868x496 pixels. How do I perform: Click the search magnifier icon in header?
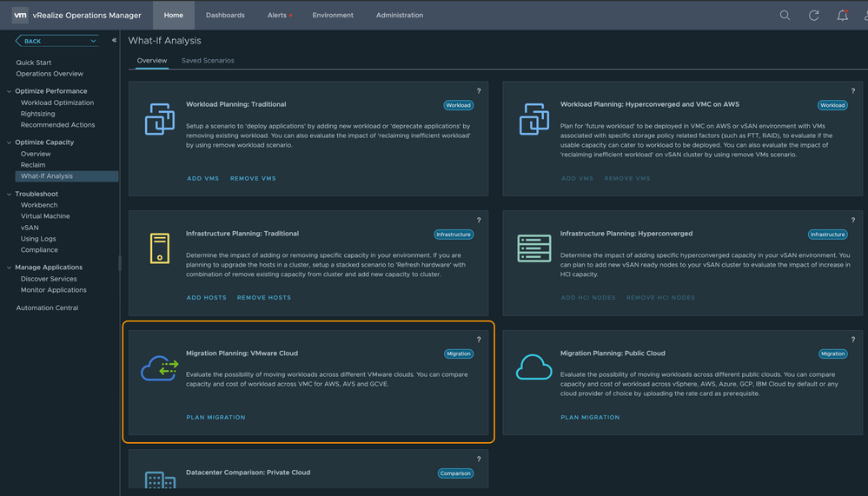tap(785, 15)
